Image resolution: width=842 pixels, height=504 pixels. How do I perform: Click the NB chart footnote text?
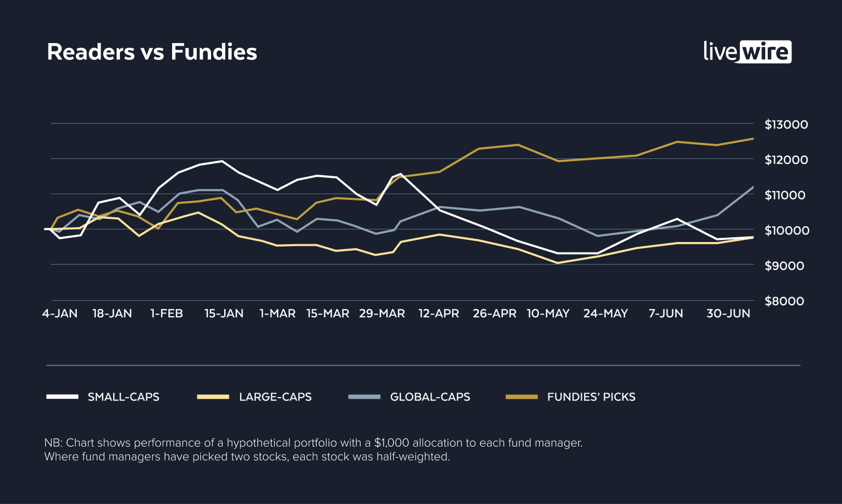(x=313, y=450)
